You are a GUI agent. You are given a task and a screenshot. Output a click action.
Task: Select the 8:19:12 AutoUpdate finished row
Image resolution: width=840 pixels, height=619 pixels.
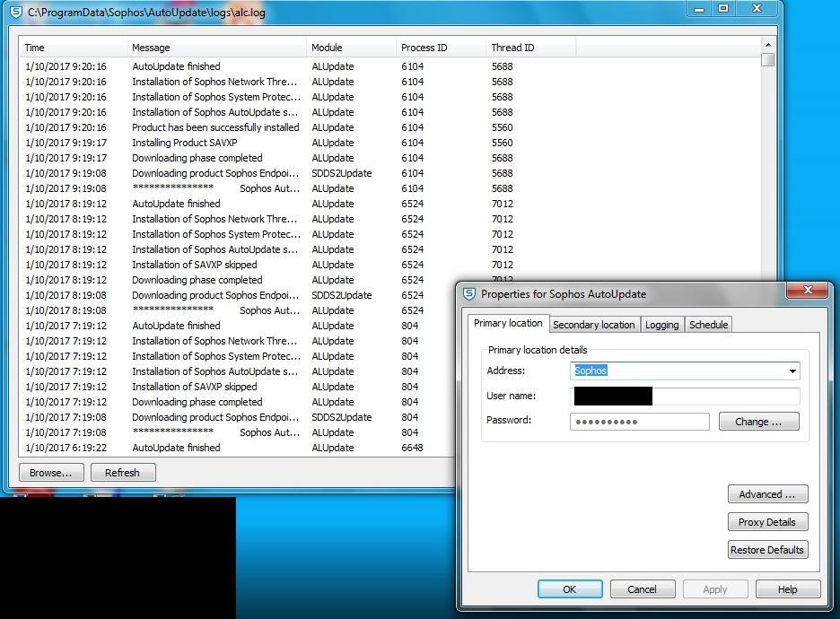(x=390, y=204)
